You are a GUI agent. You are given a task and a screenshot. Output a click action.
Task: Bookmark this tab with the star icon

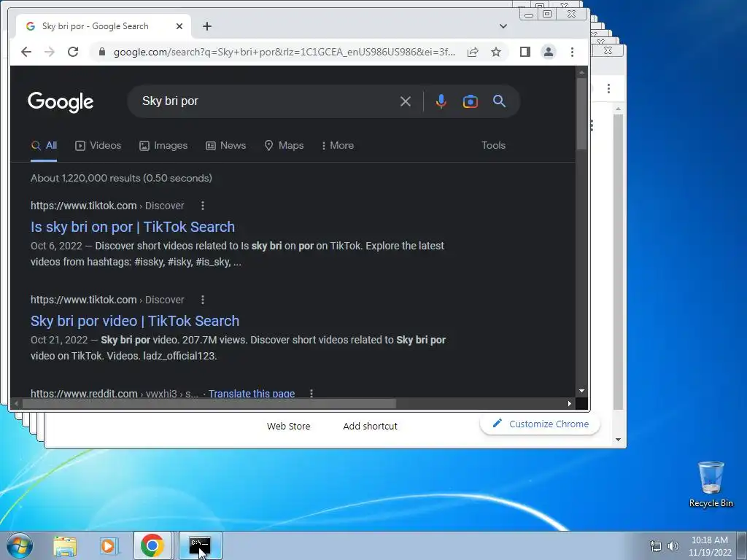496,52
